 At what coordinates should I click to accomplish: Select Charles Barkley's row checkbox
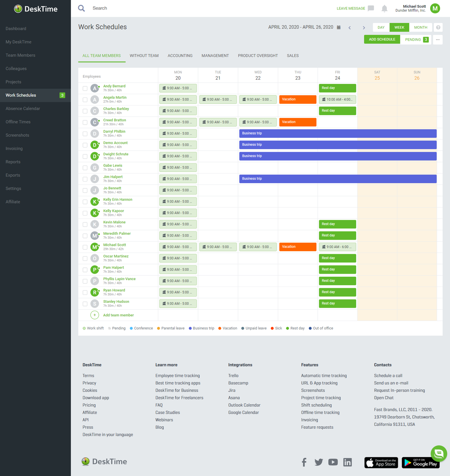85,111
